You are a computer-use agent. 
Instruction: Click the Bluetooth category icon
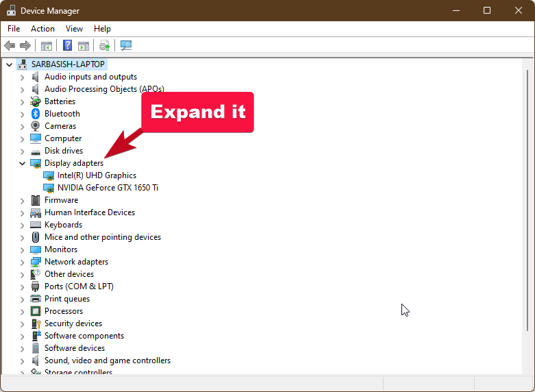36,114
